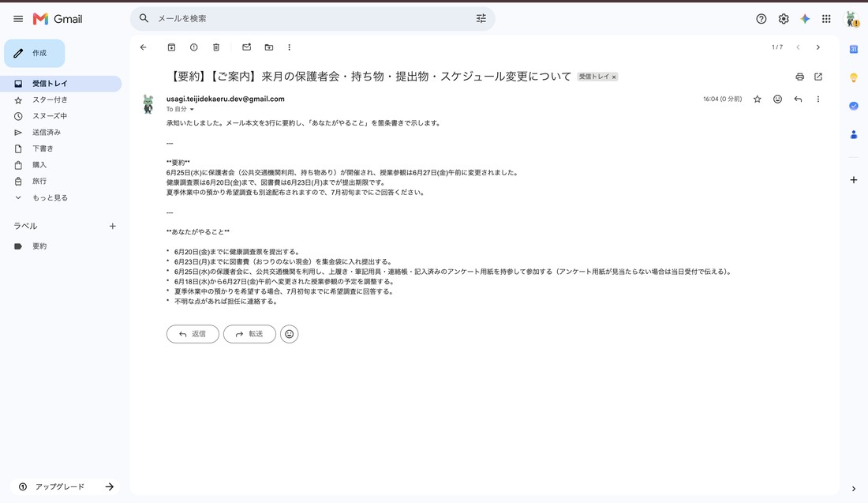
Task: Go back to inbox with arrow icon
Action: [x=144, y=47]
